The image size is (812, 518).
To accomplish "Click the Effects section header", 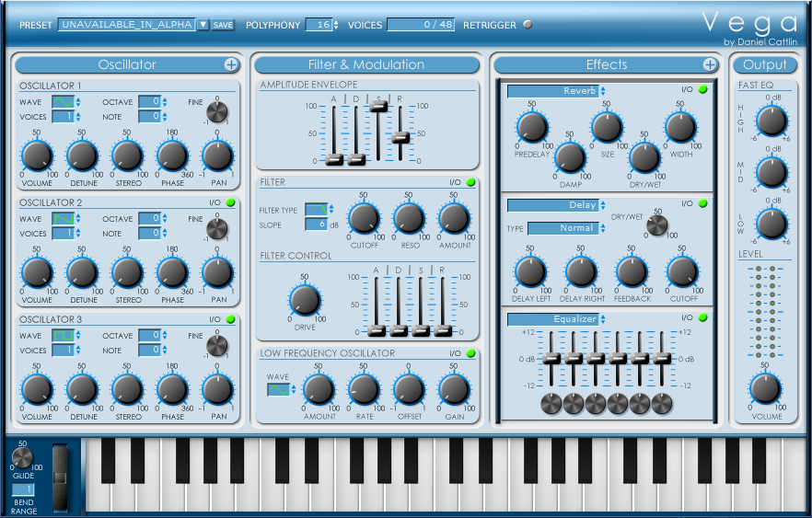I will (607, 64).
